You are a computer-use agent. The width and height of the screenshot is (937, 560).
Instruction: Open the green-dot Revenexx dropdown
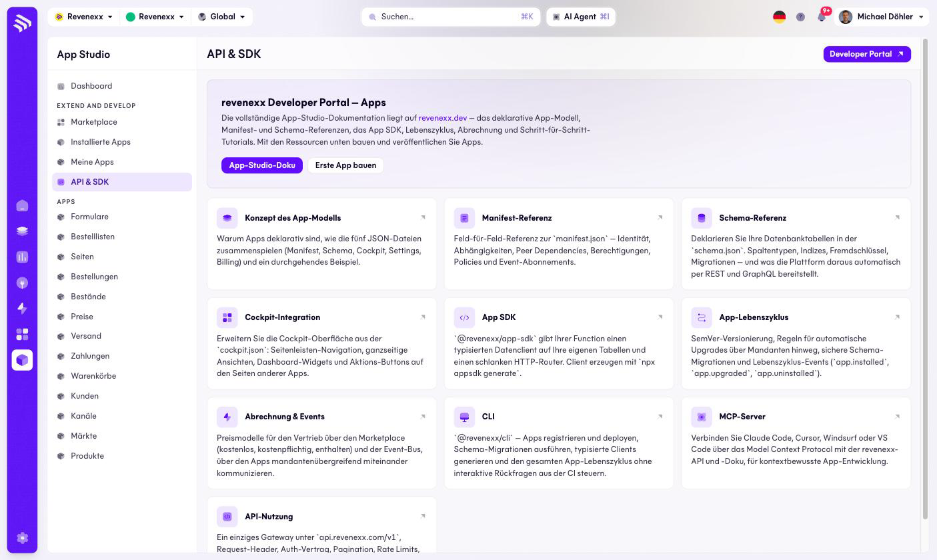[155, 17]
